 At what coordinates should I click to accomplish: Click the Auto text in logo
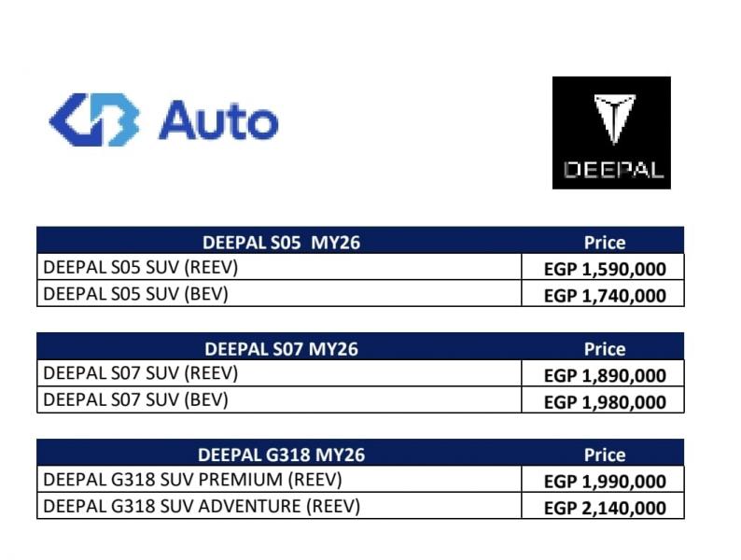tap(218, 120)
